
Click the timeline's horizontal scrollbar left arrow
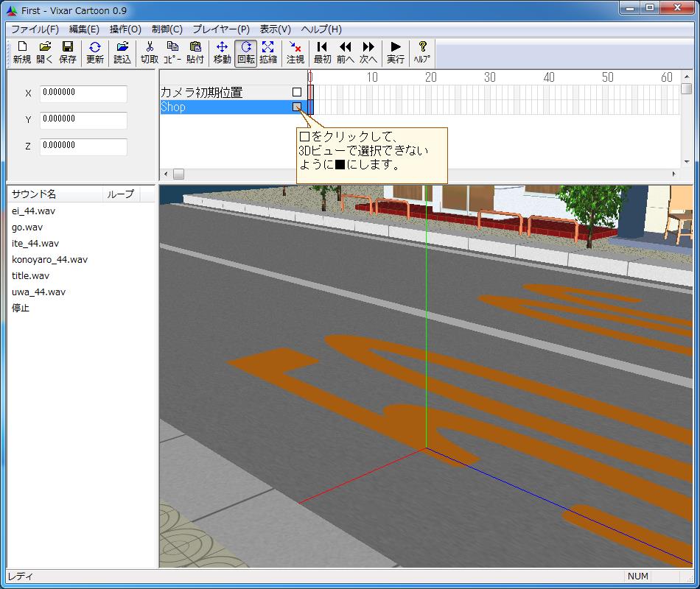pos(166,174)
